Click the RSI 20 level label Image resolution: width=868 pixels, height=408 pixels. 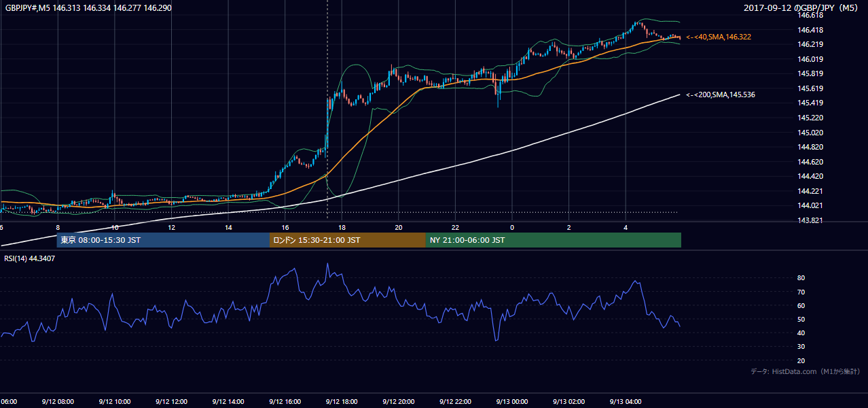[801, 360]
